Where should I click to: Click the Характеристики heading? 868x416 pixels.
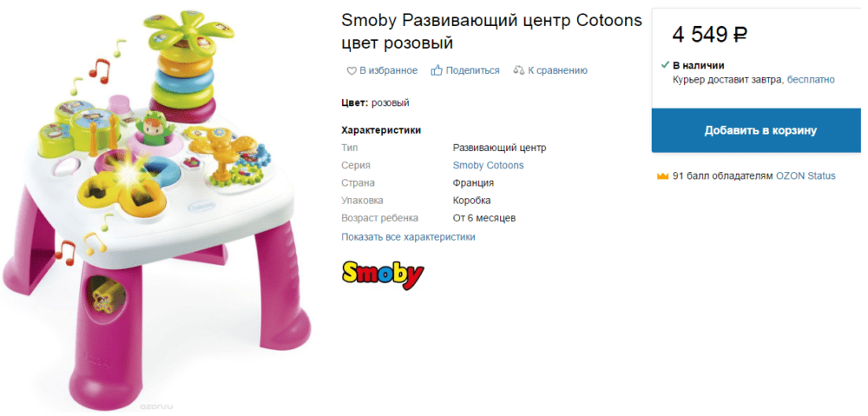(x=381, y=131)
